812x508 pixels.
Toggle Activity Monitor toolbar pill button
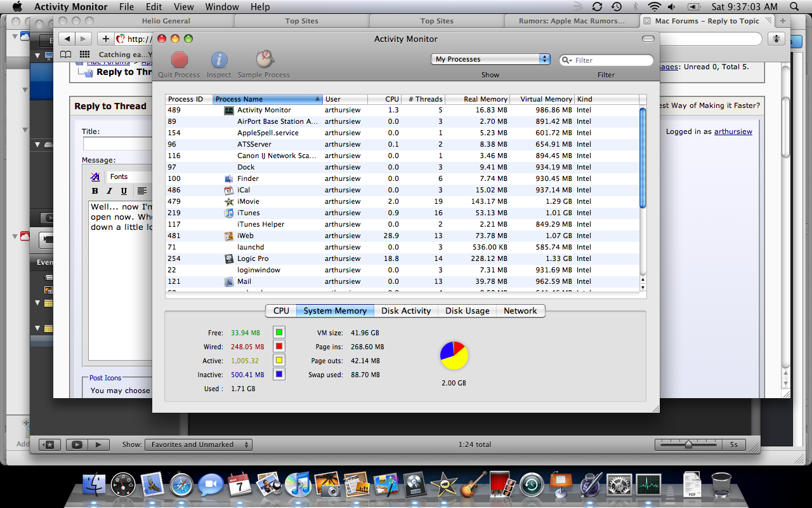pyautogui.click(x=648, y=39)
